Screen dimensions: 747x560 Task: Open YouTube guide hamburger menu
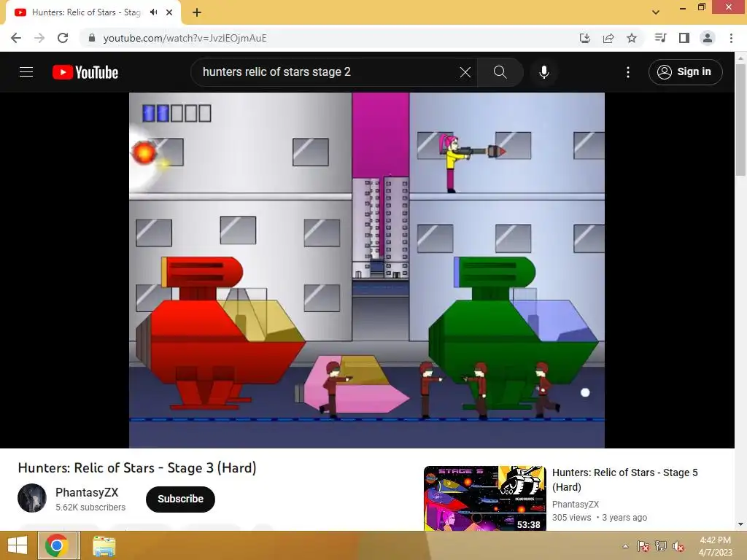pyautogui.click(x=26, y=72)
